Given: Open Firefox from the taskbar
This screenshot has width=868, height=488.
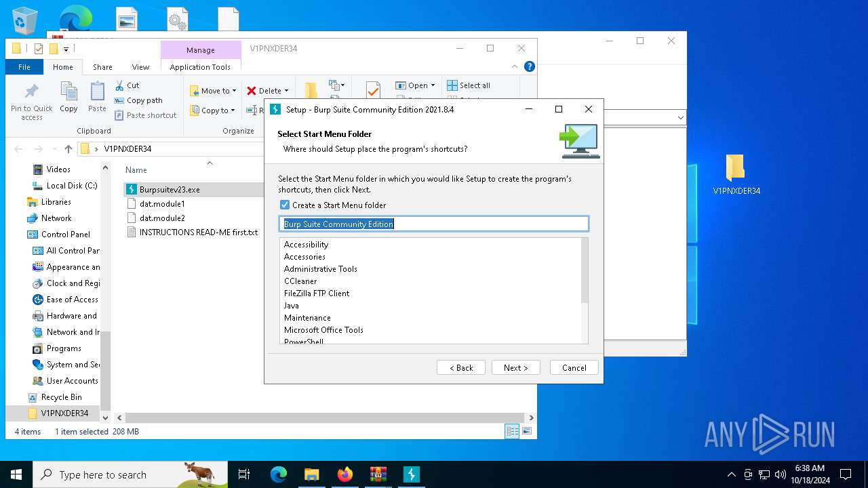Looking at the screenshot, I should pyautogui.click(x=345, y=474).
